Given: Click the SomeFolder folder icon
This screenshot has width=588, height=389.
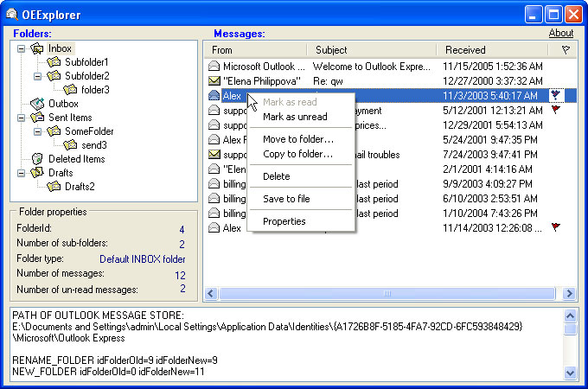Looking at the screenshot, I should click(54, 131).
